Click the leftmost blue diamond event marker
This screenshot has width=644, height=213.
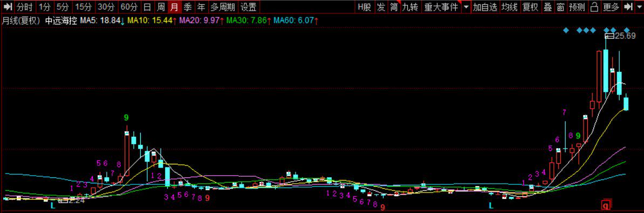point(566,30)
